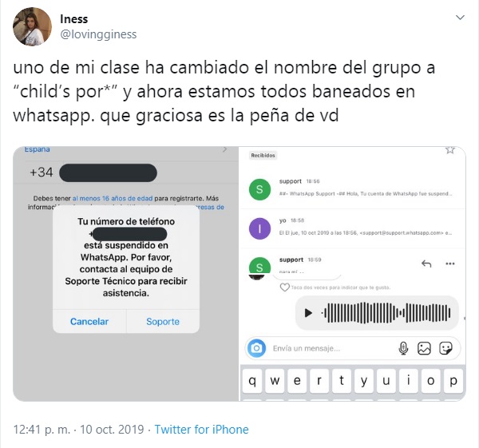
Task: Open the first support email at 18:56
Action: coord(352,188)
